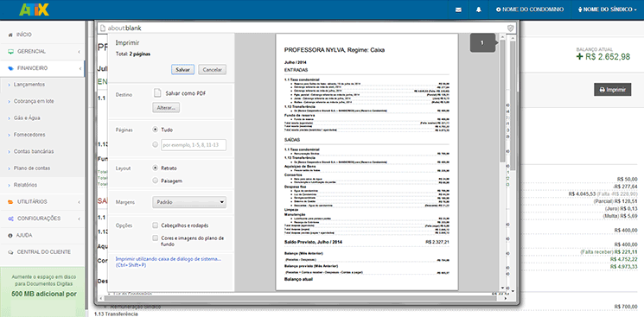Image resolution: width=644 pixels, height=317 pixels.
Task: Click the green plus icon by balance
Action: [580, 57]
